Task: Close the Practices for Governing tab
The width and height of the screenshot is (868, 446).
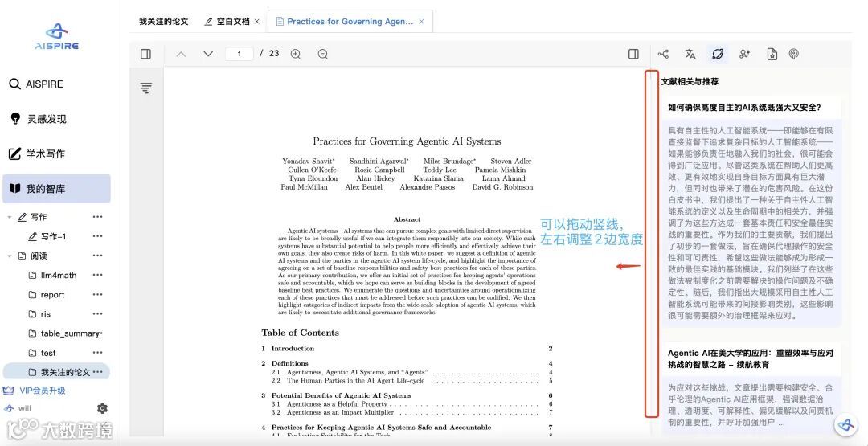Action: click(x=422, y=22)
